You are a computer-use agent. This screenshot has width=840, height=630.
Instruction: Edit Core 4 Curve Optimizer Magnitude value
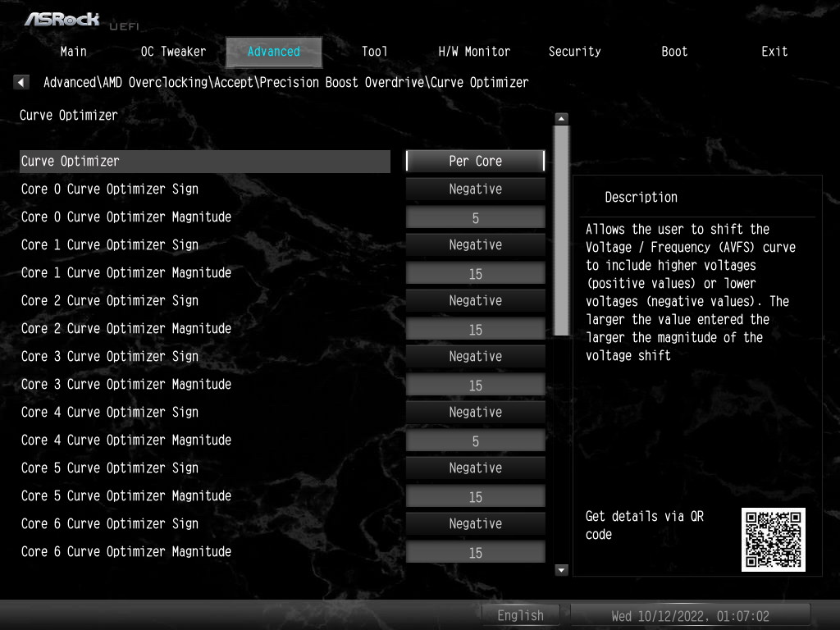point(475,441)
